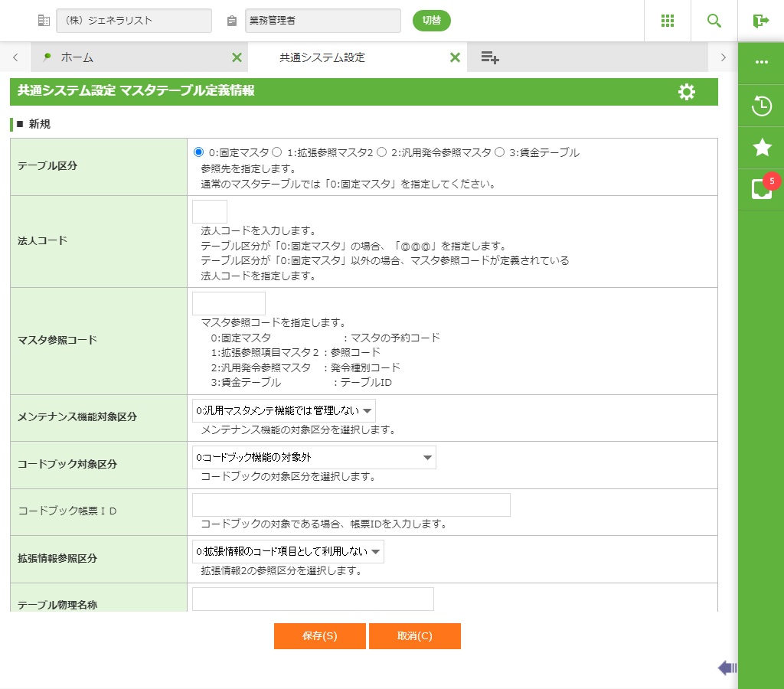The image size is (784, 689).
Task: Click the 取消(C) button
Action: pyautogui.click(x=414, y=636)
